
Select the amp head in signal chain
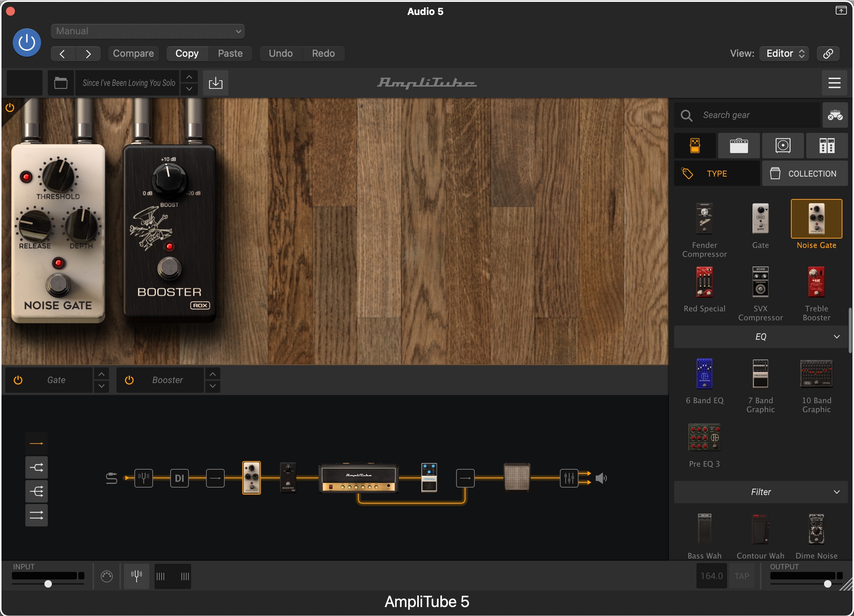pyautogui.click(x=359, y=479)
